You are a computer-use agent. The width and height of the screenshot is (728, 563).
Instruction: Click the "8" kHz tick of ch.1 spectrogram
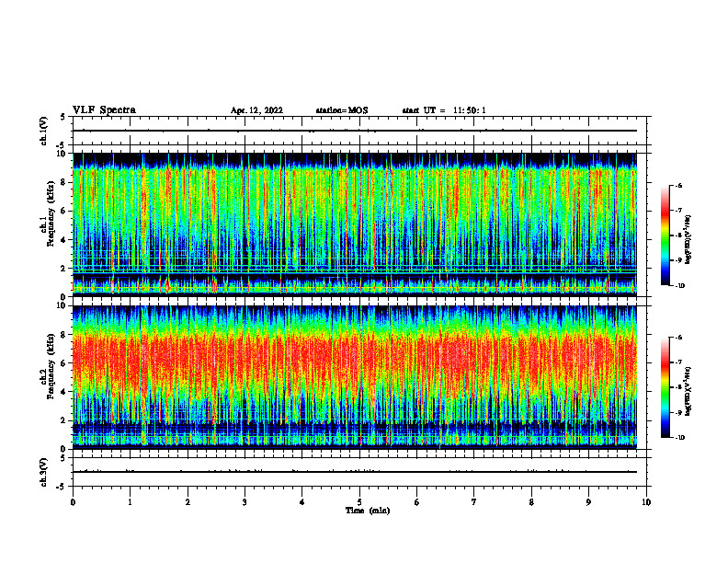64,182
